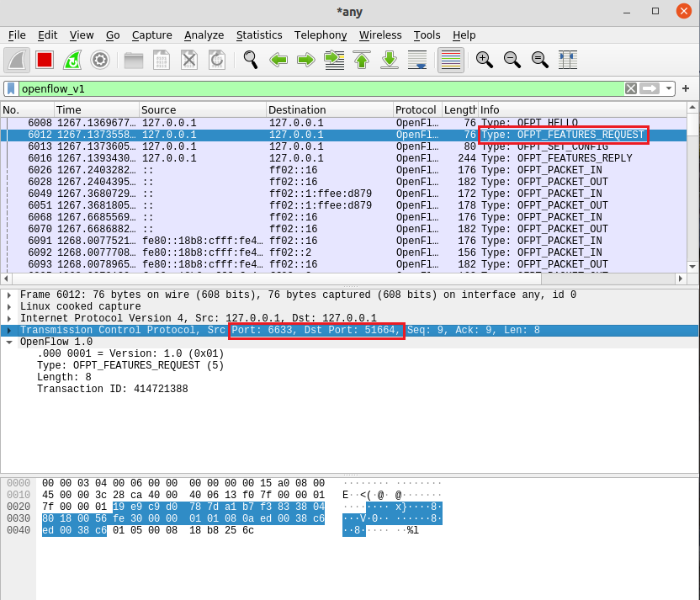Open the Analyze menu
This screenshot has width=700, height=600.
tap(204, 35)
